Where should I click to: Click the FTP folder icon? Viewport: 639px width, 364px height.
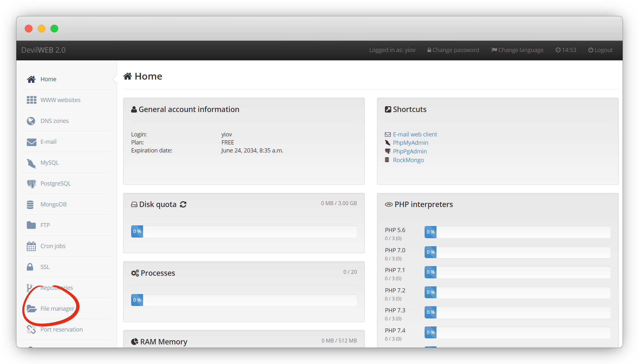click(x=31, y=225)
